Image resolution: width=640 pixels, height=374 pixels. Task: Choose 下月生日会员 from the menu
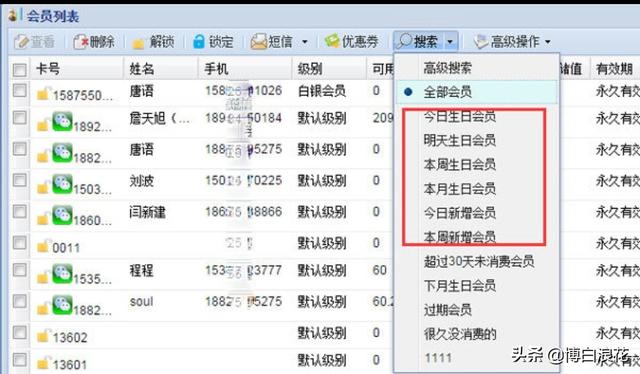point(460,285)
